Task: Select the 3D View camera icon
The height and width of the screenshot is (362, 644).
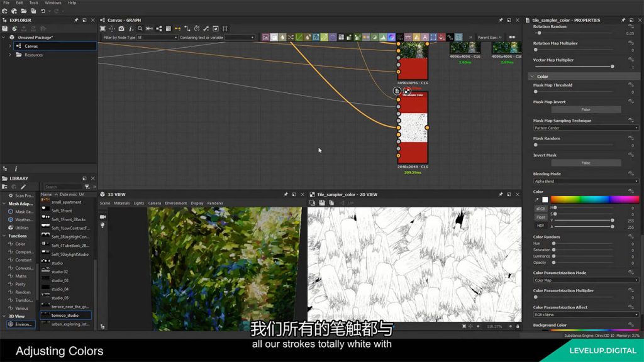Action: point(103,216)
